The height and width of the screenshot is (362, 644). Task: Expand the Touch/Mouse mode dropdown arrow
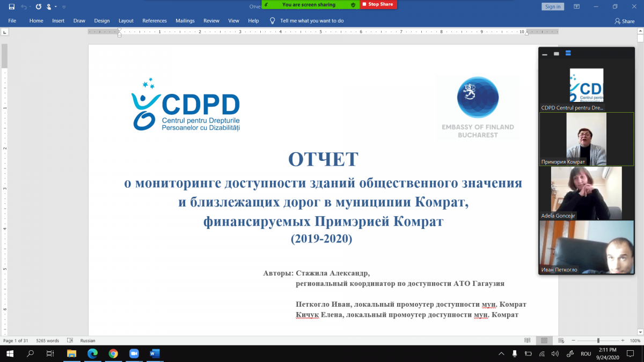point(55,7)
